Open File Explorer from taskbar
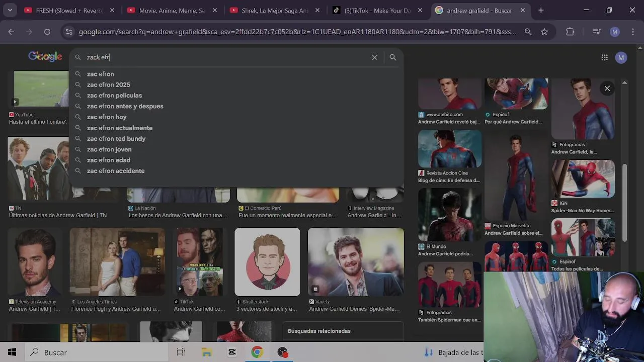Image resolution: width=644 pixels, height=362 pixels. [x=206, y=352]
